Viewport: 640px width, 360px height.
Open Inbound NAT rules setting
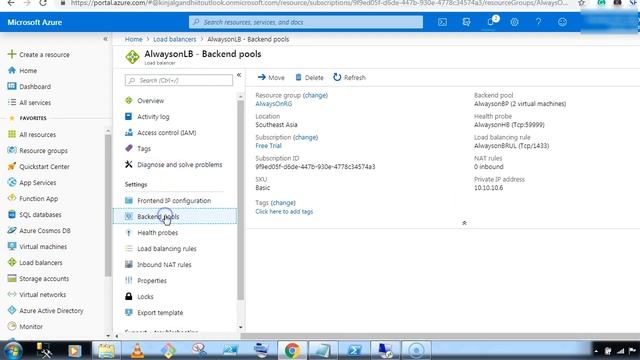pos(175,264)
